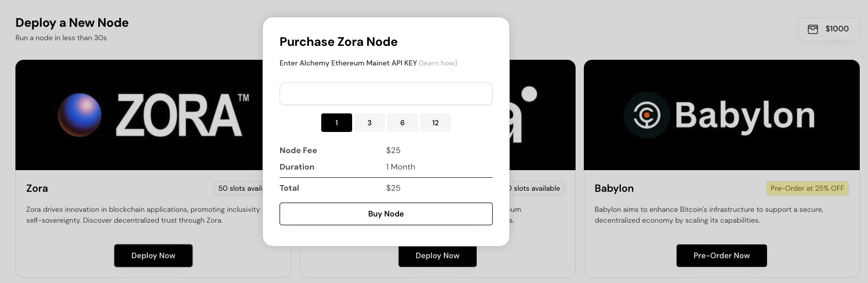
Task: Click the Babylon target logo icon
Action: click(647, 115)
